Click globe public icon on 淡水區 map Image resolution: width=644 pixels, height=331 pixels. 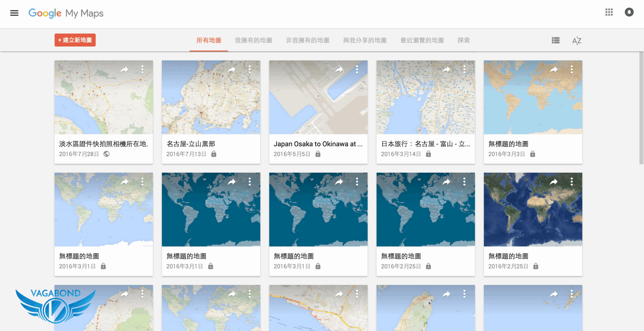106,154
